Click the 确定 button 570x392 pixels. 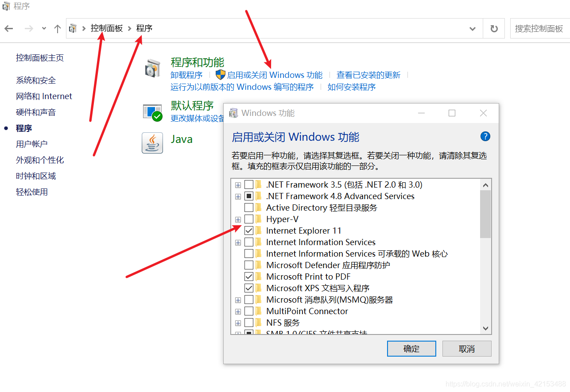pyautogui.click(x=411, y=349)
